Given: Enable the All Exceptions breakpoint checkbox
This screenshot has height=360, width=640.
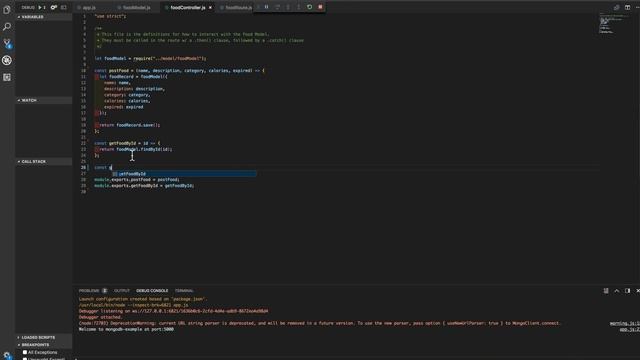Looking at the screenshot, I should (25, 352).
